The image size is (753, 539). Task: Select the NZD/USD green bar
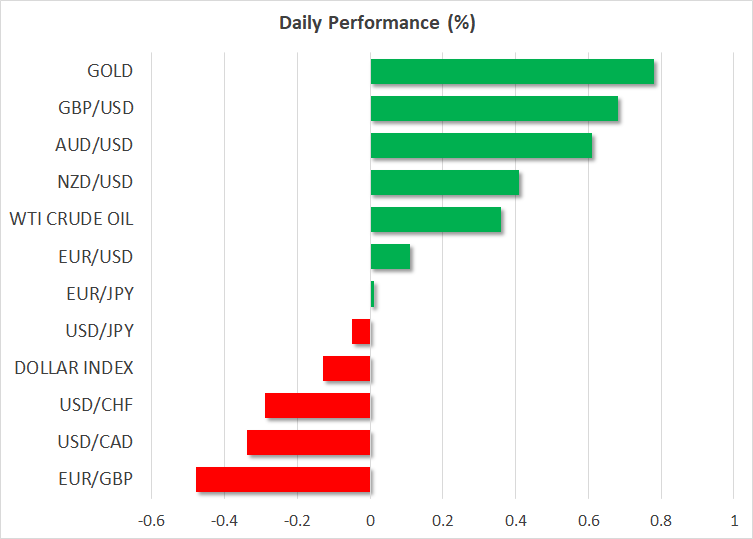(x=445, y=183)
